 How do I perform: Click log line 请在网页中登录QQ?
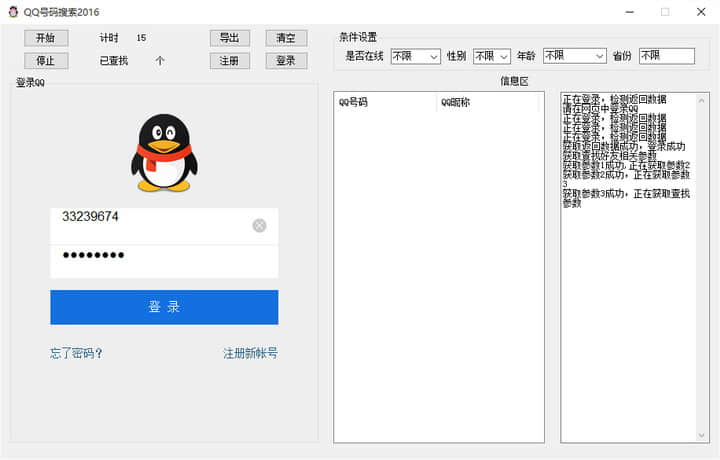[x=601, y=109]
